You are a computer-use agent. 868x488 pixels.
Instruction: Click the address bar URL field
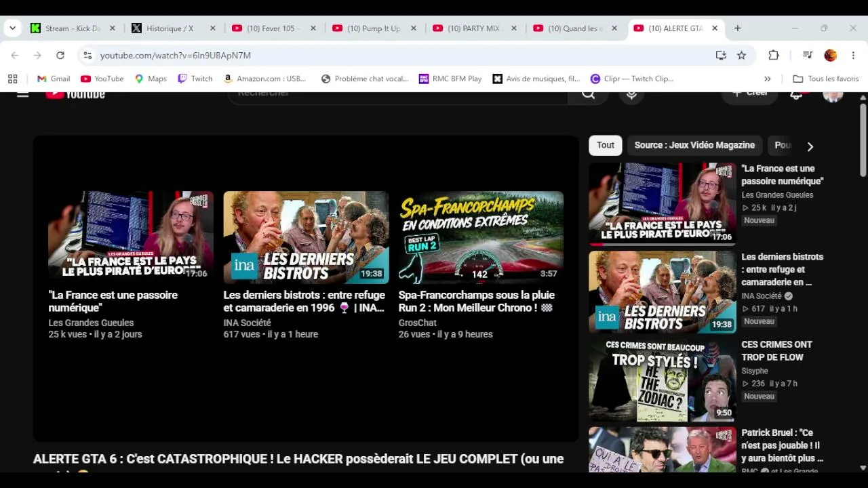click(400, 56)
